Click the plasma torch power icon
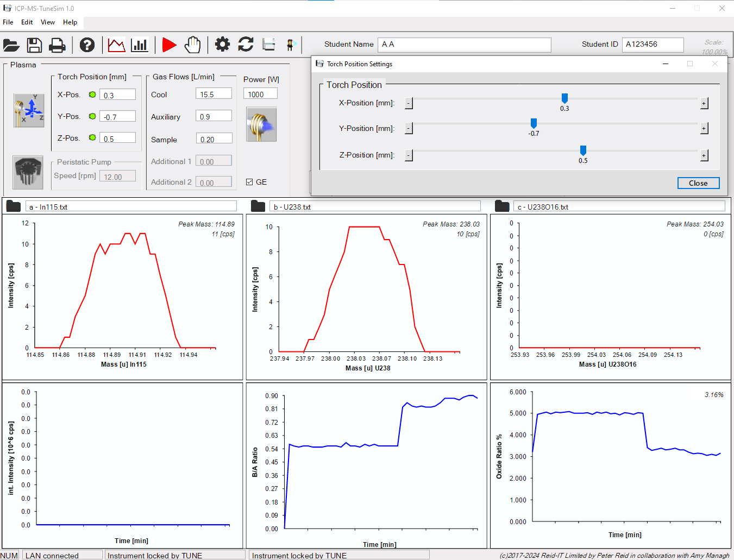The height and width of the screenshot is (560, 734). pyautogui.click(x=261, y=124)
